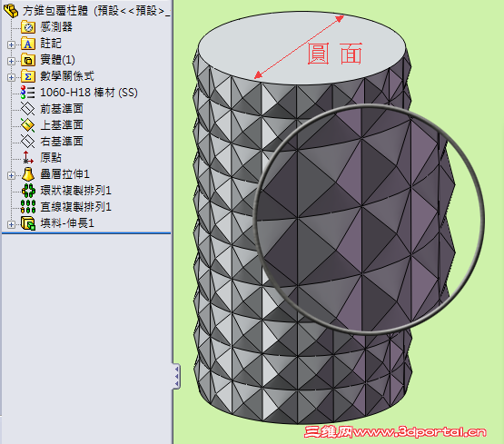Select the 實體(1) tree item label
The image size is (504, 444).
[x=57, y=60]
